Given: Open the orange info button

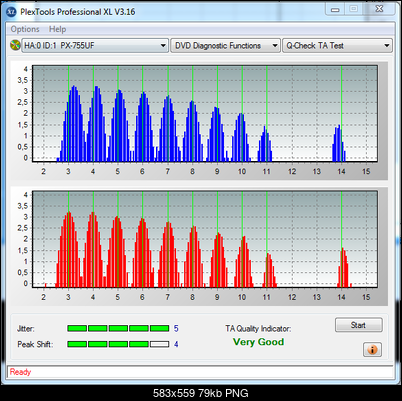Looking at the screenshot, I should 372,350.
